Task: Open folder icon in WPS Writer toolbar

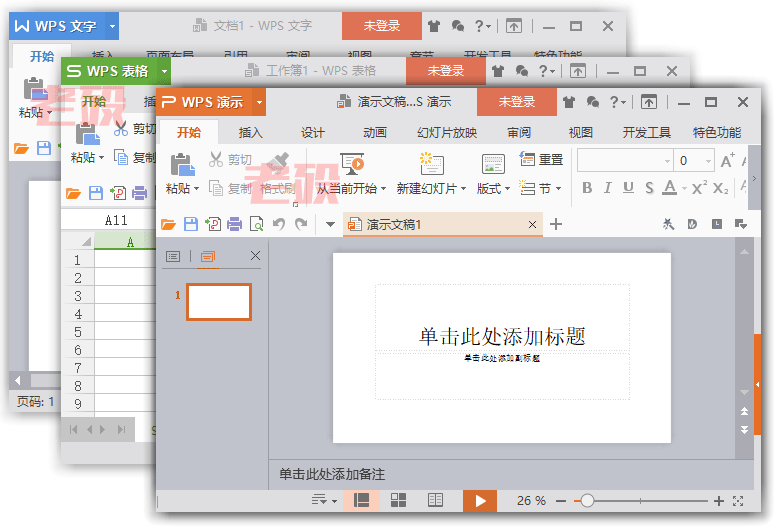Action: pyautogui.click(x=21, y=148)
